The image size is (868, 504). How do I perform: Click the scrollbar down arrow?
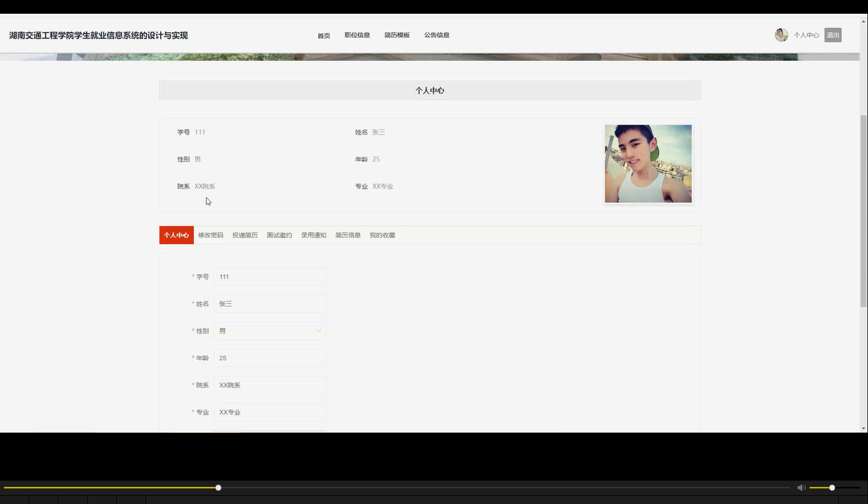[x=863, y=428]
